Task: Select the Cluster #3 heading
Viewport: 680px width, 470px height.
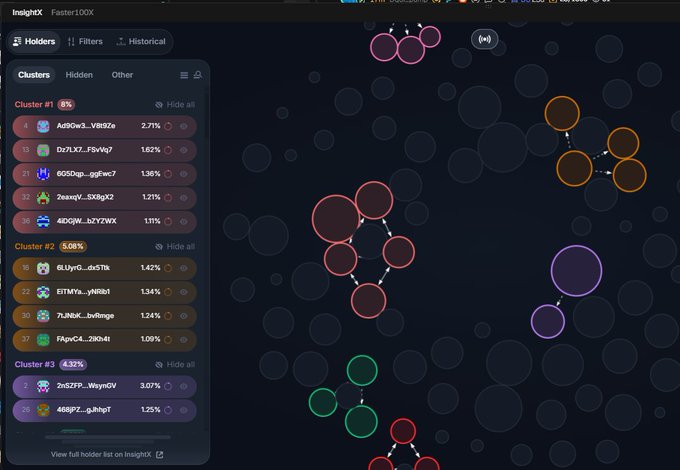Action: (35, 364)
